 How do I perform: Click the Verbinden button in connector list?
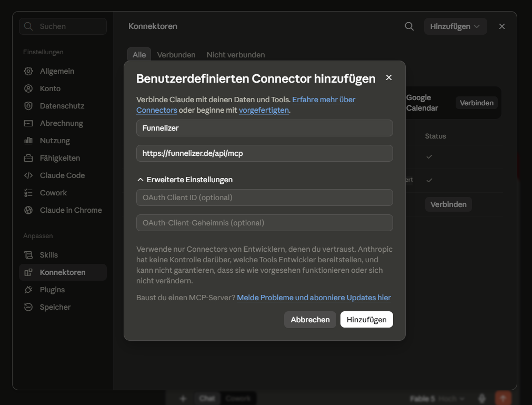tap(448, 204)
